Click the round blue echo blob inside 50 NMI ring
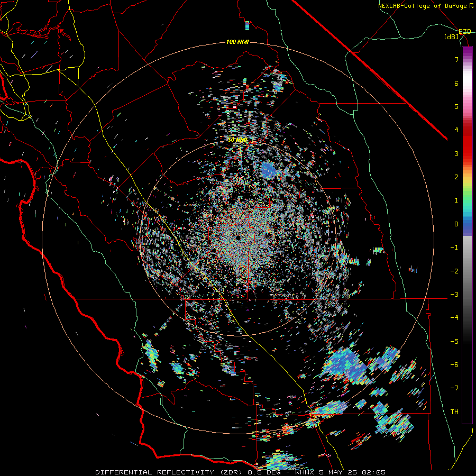Image resolution: width=476 pixels, height=476 pixels. pos(269,170)
